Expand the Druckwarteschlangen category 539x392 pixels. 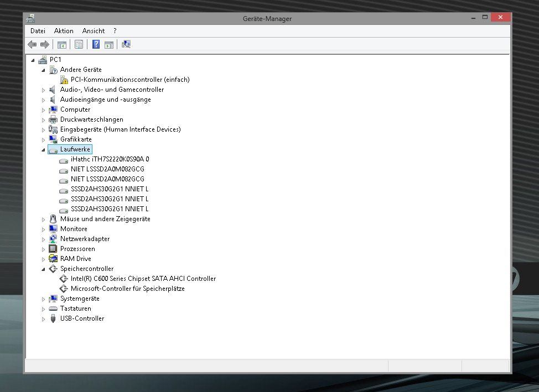pyautogui.click(x=43, y=120)
